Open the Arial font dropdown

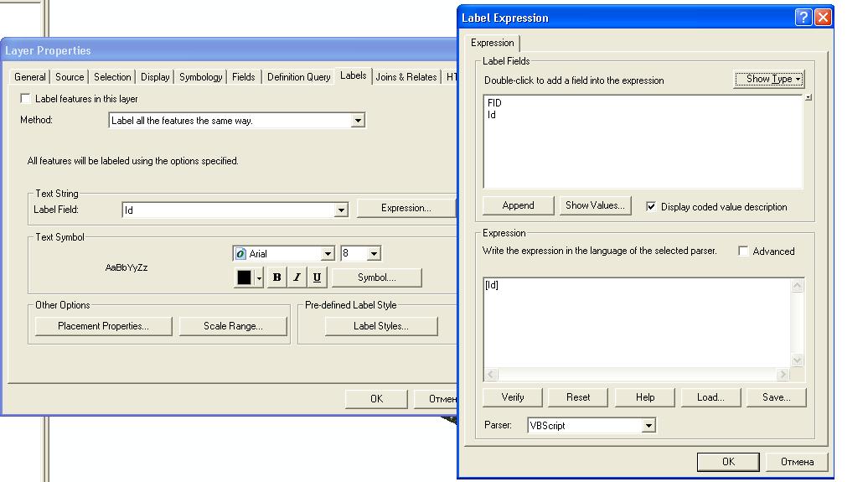click(x=328, y=254)
